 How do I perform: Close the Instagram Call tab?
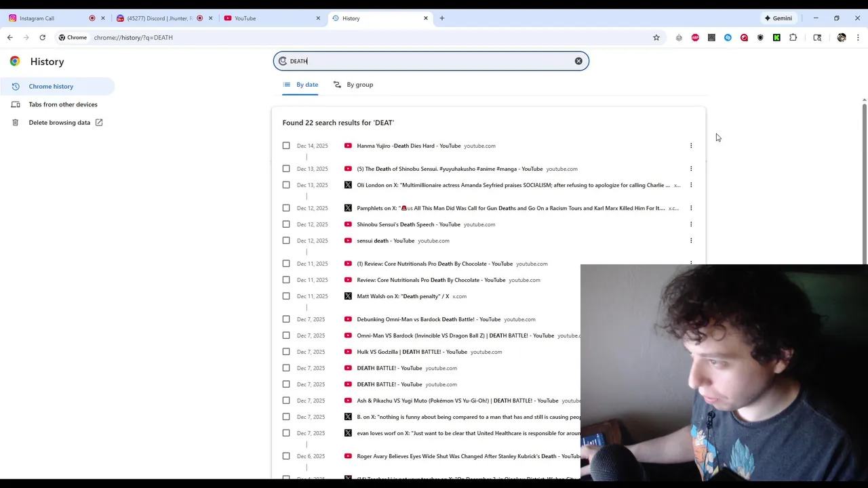point(103,18)
